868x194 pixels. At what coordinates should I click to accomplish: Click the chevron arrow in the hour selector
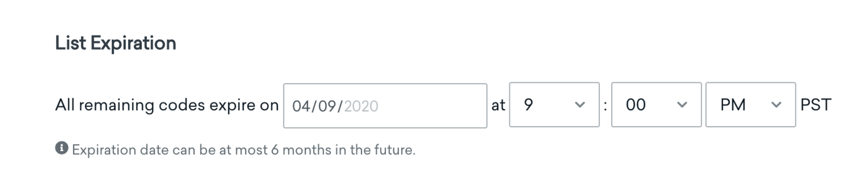coord(580,105)
